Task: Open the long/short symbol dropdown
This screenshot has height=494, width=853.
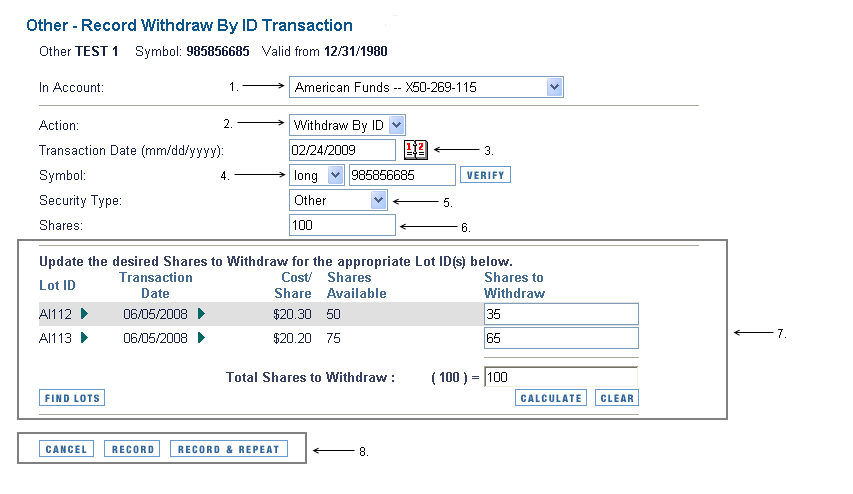Action: [x=317, y=175]
